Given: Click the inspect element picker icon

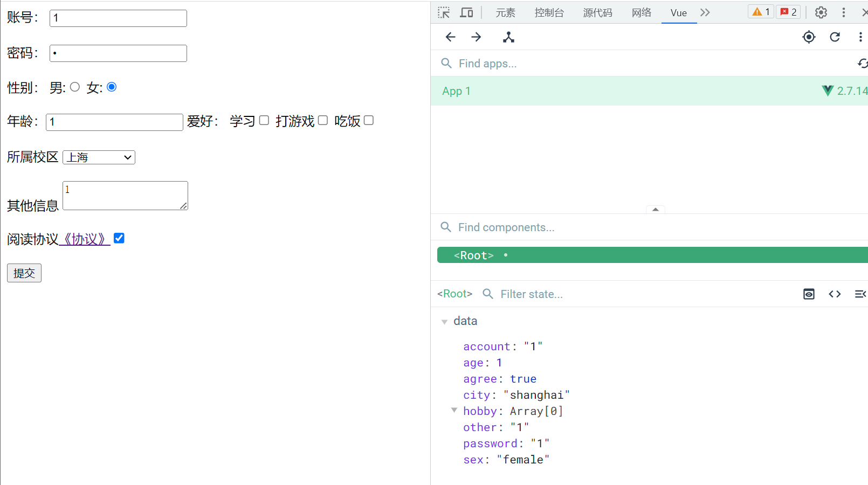Looking at the screenshot, I should tap(444, 12).
